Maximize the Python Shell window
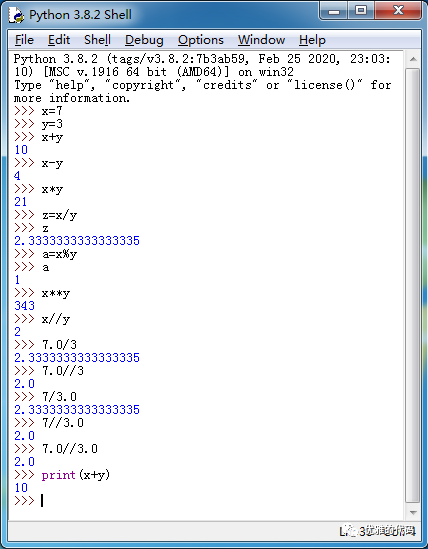Viewport: 428px width, 549px height. [361, 11]
